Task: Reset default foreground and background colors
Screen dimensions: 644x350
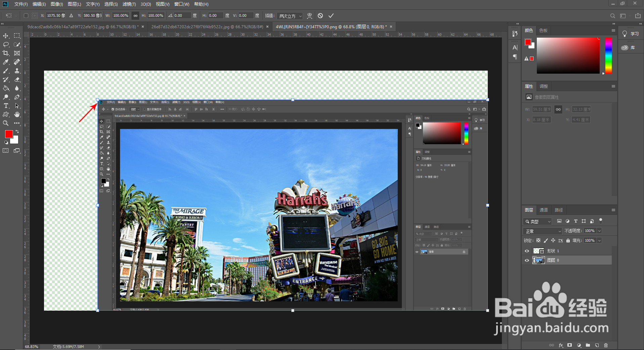Action: 6,143
